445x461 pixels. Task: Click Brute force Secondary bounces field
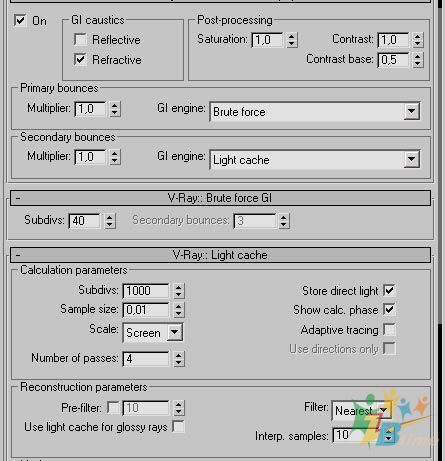[255, 221]
